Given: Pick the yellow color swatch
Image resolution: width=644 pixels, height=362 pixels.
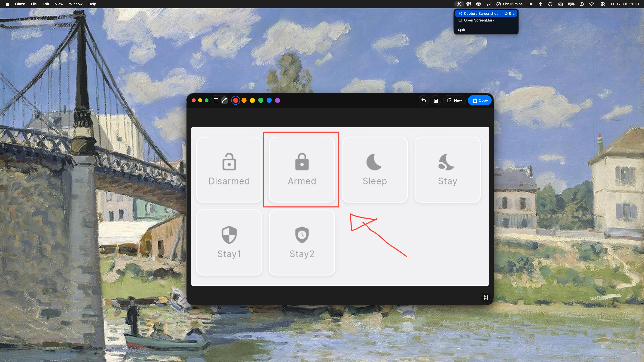Looking at the screenshot, I should 252,100.
